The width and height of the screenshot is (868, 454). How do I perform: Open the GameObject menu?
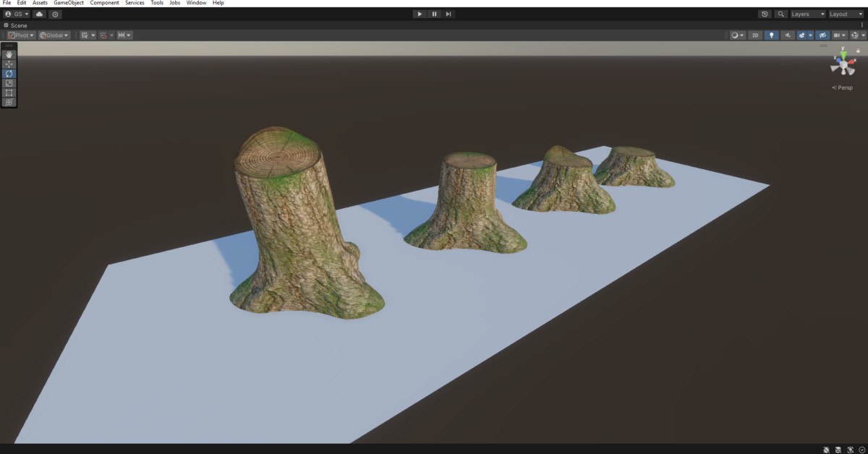(x=67, y=3)
